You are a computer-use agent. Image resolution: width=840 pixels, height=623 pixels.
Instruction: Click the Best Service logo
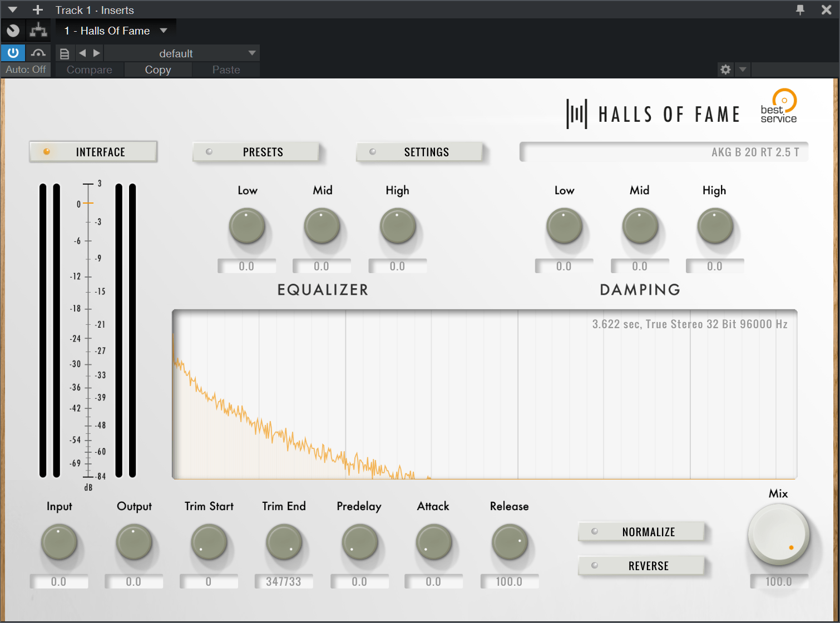pos(779,106)
